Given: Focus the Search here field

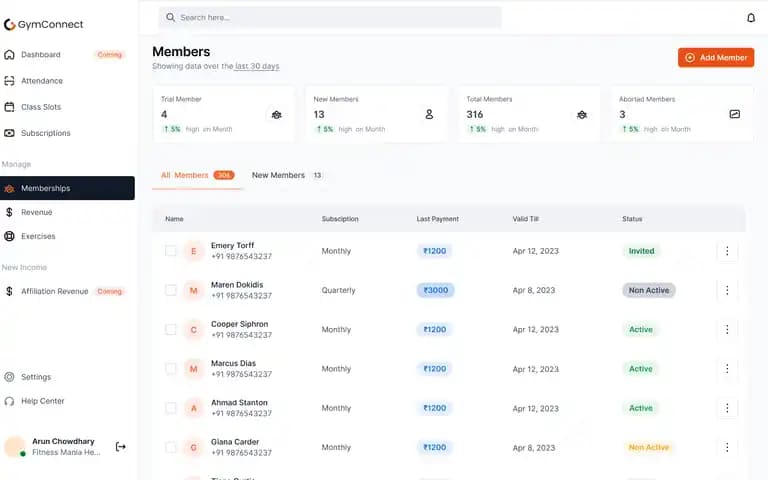Looking at the screenshot, I should (330, 18).
